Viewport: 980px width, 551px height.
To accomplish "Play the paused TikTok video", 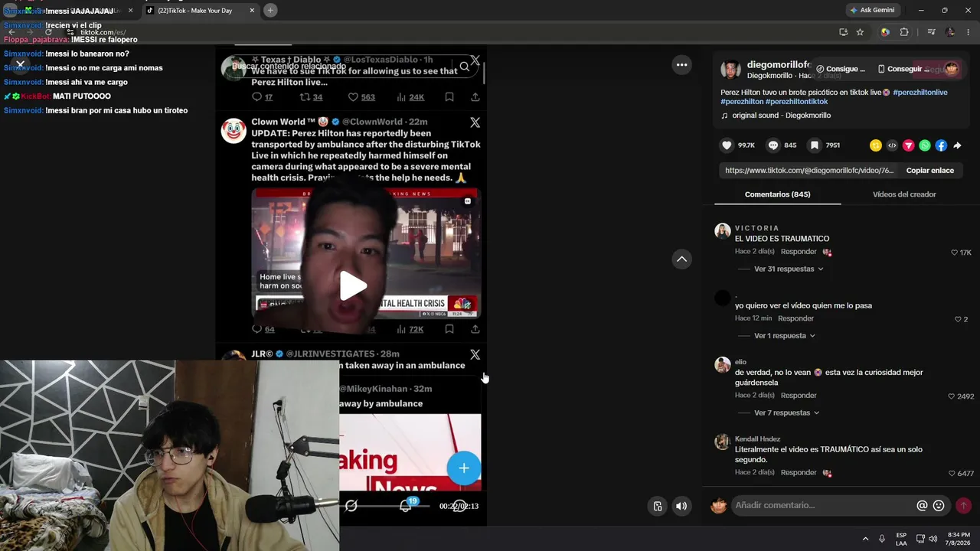I will pos(353,286).
